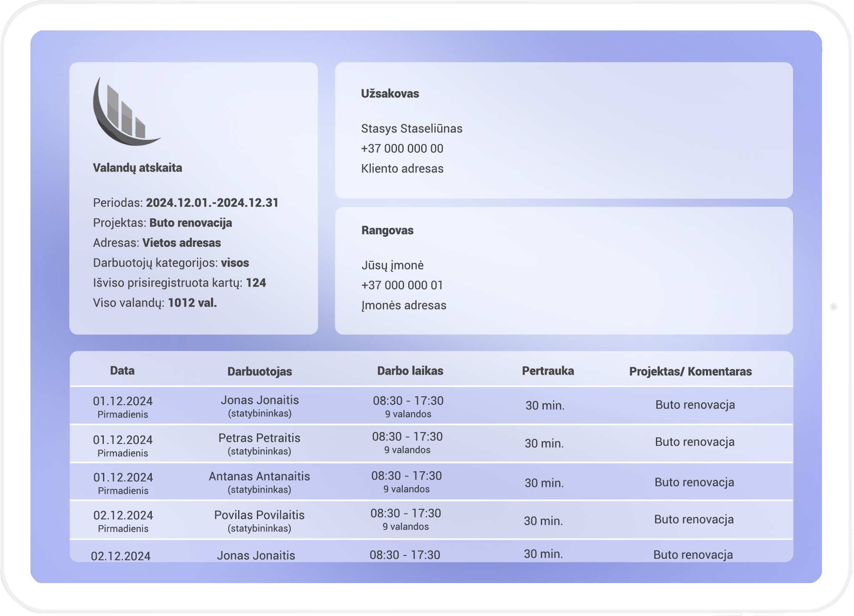Click the company logo icon
This screenshot has width=854, height=616.
[126, 112]
